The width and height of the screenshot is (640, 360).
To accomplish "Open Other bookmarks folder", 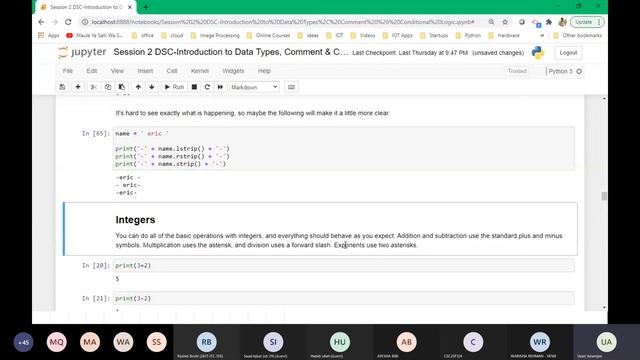I will tap(577, 36).
